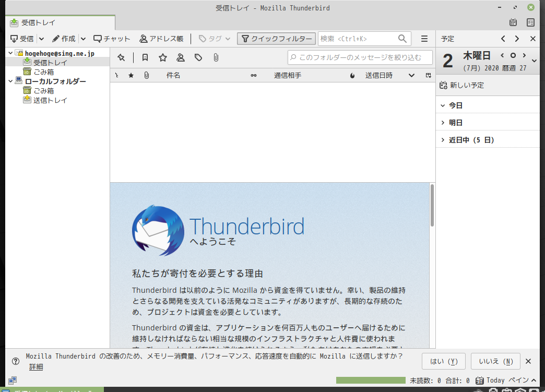Screen dimensions: 545x392
Task: Open the calendar tab icon at top right
Action: pyautogui.click(x=513, y=22)
